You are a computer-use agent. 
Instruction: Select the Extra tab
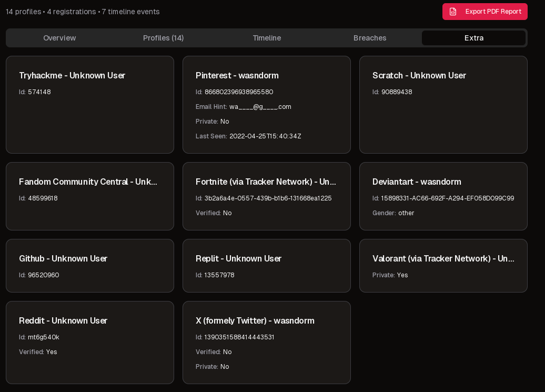click(x=473, y=38)
